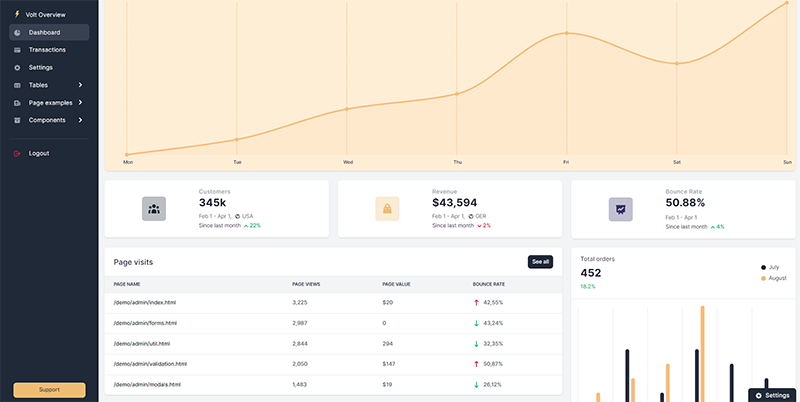Click the Page visits heading
The height and width of the screenshot is (402, 800).
click(x=133, y=262)
